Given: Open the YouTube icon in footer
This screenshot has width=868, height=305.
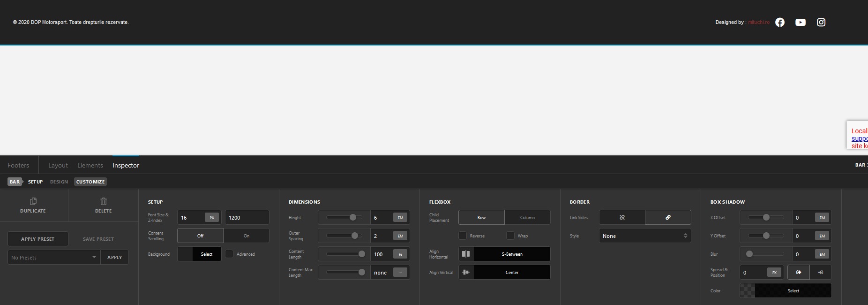Looking at the screenshot, I should (x=801, y=23).
